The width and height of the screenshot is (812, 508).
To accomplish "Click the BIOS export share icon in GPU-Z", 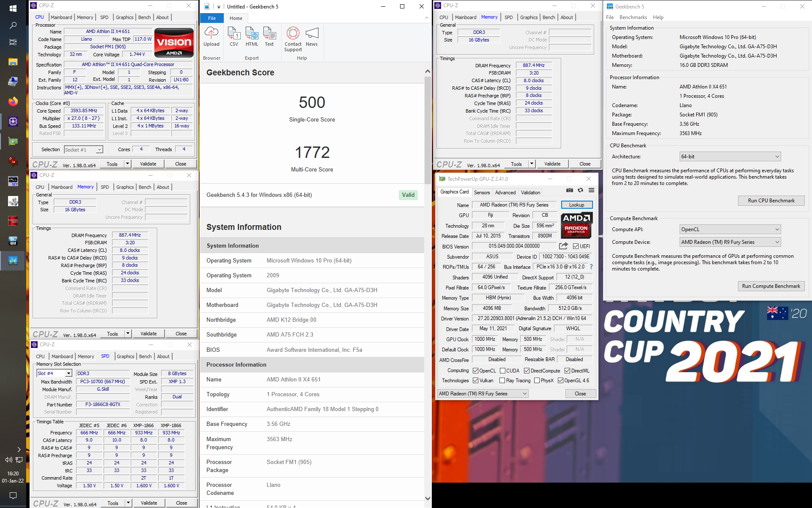I will [x=563, y=246].
